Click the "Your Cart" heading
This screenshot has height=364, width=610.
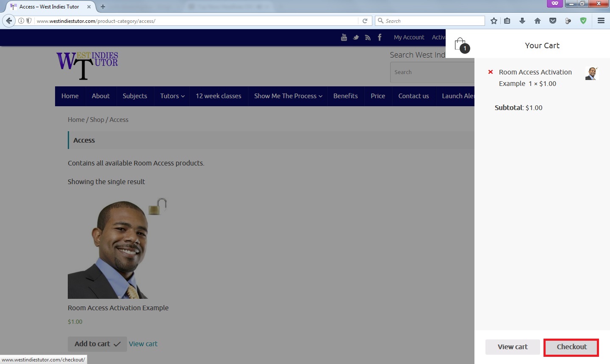pos(542,46)
